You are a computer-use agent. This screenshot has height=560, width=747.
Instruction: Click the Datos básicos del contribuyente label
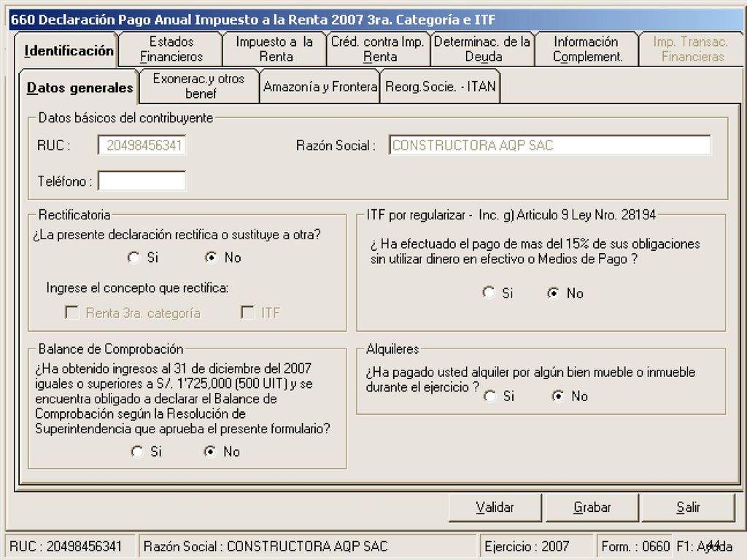pyautogui.click(x=125, y=117)
